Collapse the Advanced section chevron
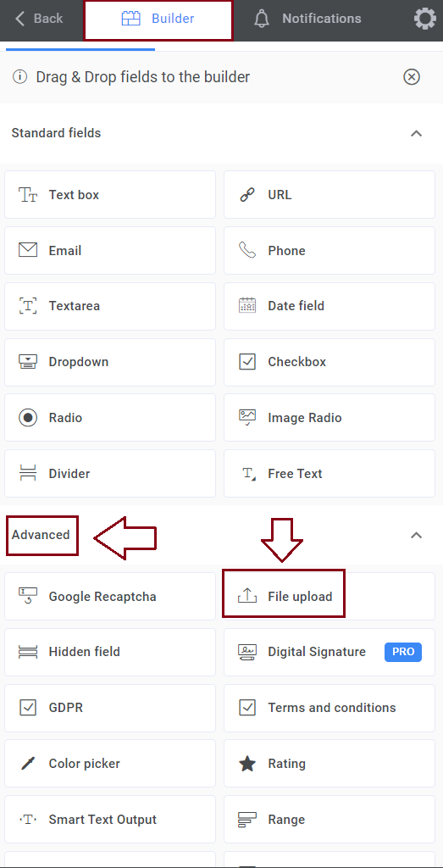Image resolution: width=443 pixels, height=868 pixels. (417, 536)
